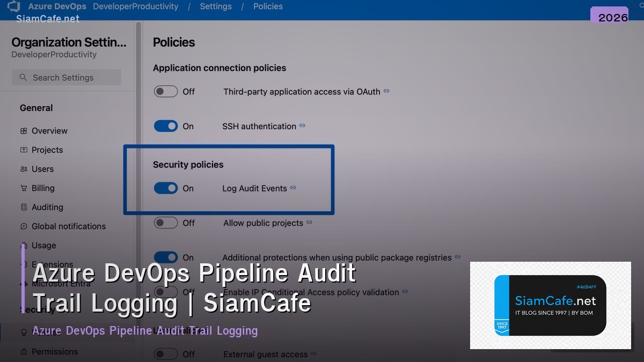
Task: Click the Billing cart icon
Action: [x=24, y=188]
